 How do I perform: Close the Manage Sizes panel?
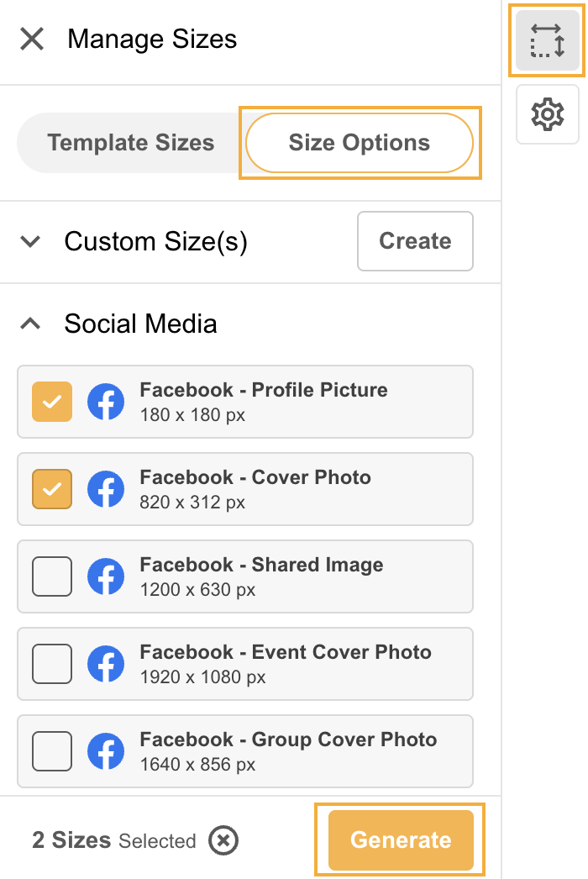pyautogui.click(x=32, y=39)
